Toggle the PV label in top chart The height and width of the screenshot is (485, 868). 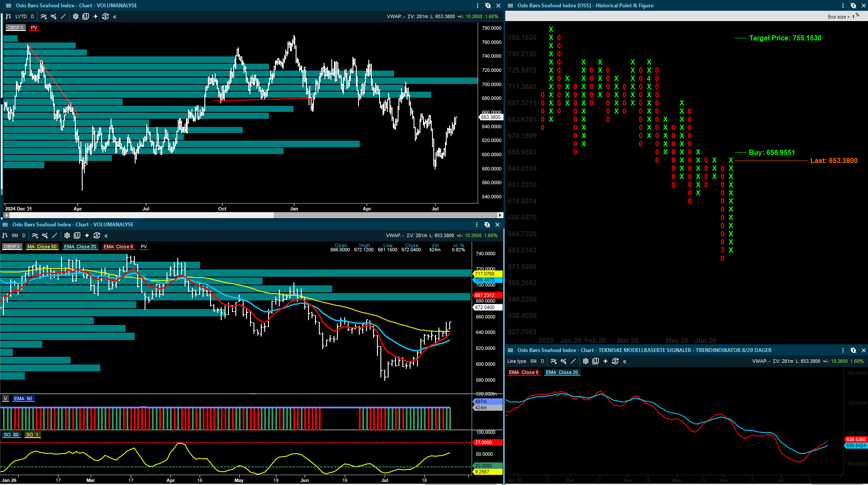(x=34, y=28)
